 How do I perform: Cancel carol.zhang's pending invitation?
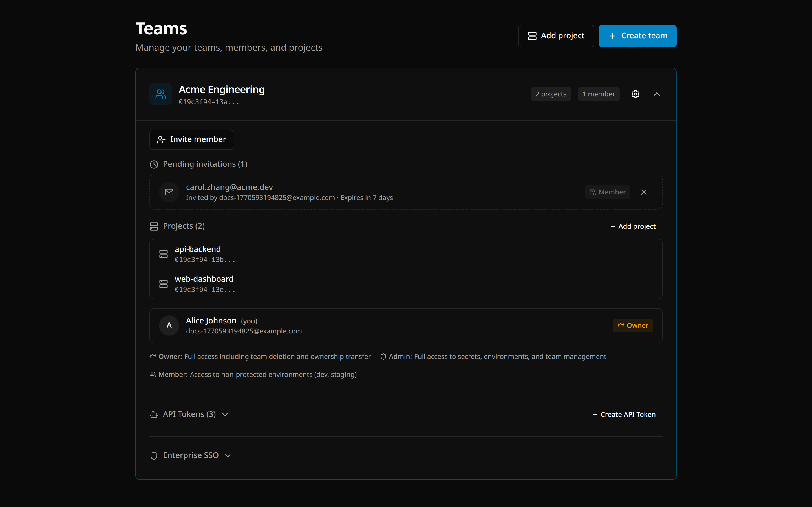pyautogui.click(x=644, y=192)
